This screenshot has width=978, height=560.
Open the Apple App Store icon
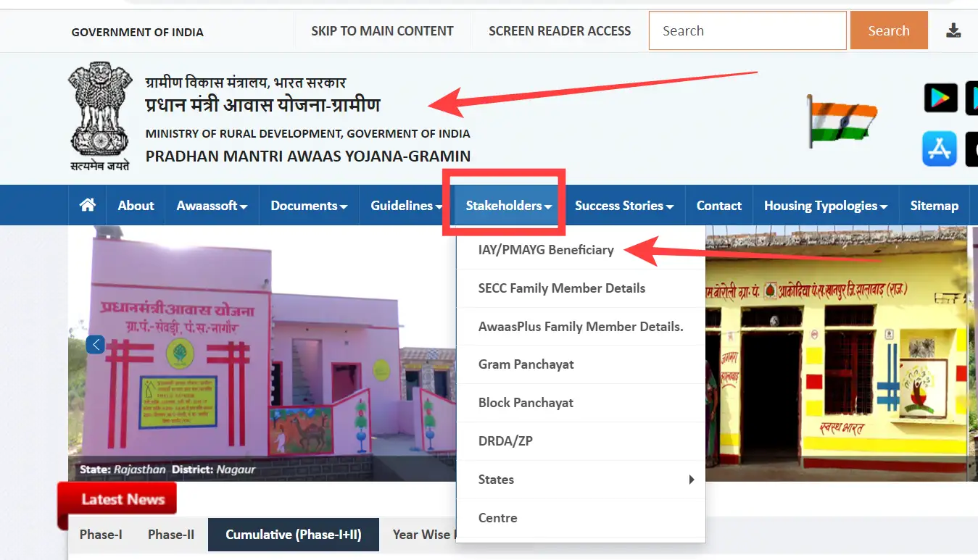(940, 149)
